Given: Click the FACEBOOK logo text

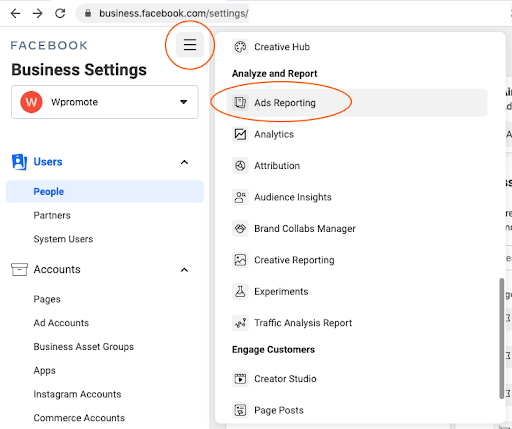Looking at the screenshot, I should click(x=49, y=45).
